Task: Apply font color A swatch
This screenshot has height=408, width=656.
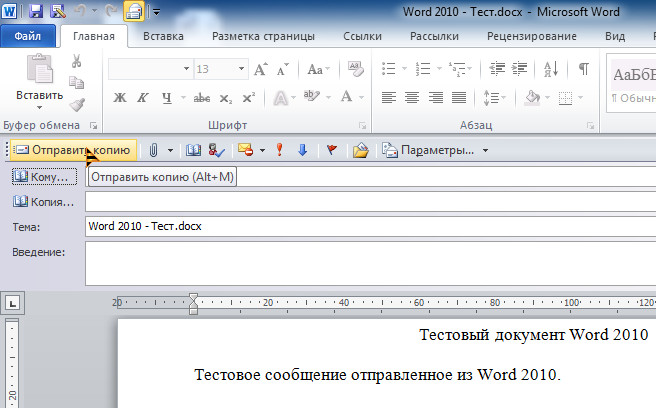Action: point(346,98)
